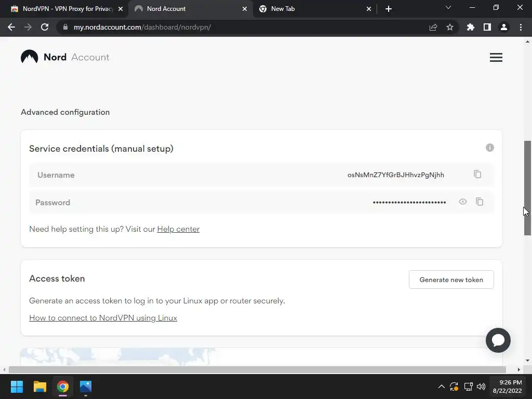532x399 pixels.
Task: Click the horizontal scrollbar thumb
Action: tap(257, 369)
